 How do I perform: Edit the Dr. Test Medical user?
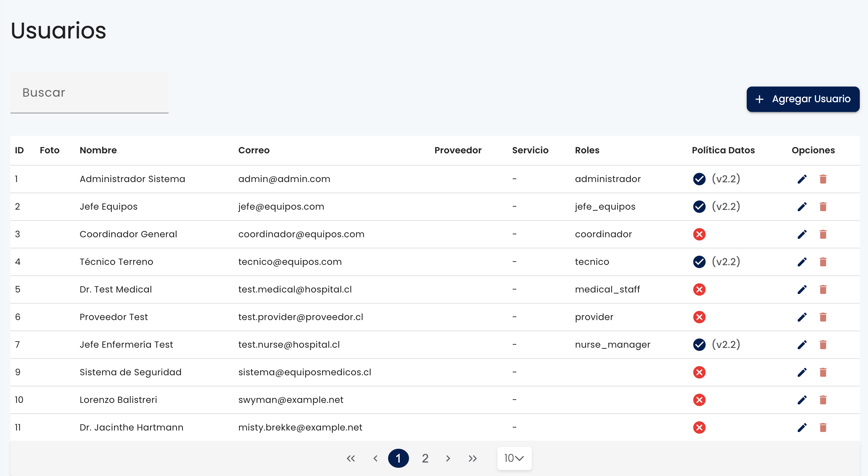coord(802,290)
